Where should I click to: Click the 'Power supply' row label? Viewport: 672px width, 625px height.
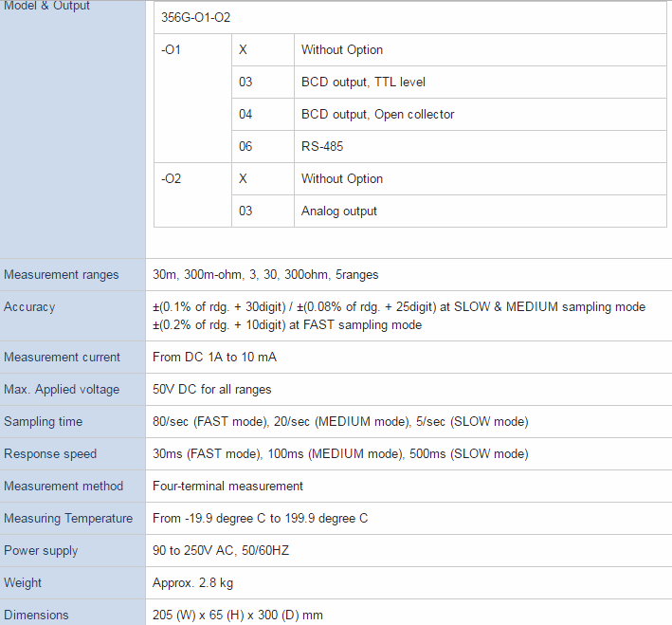tap(41, 551)
